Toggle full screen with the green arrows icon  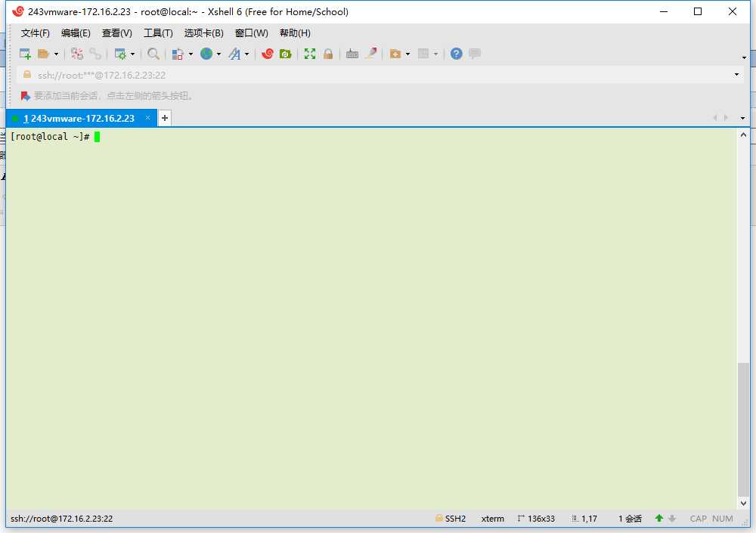click(309, 54)
